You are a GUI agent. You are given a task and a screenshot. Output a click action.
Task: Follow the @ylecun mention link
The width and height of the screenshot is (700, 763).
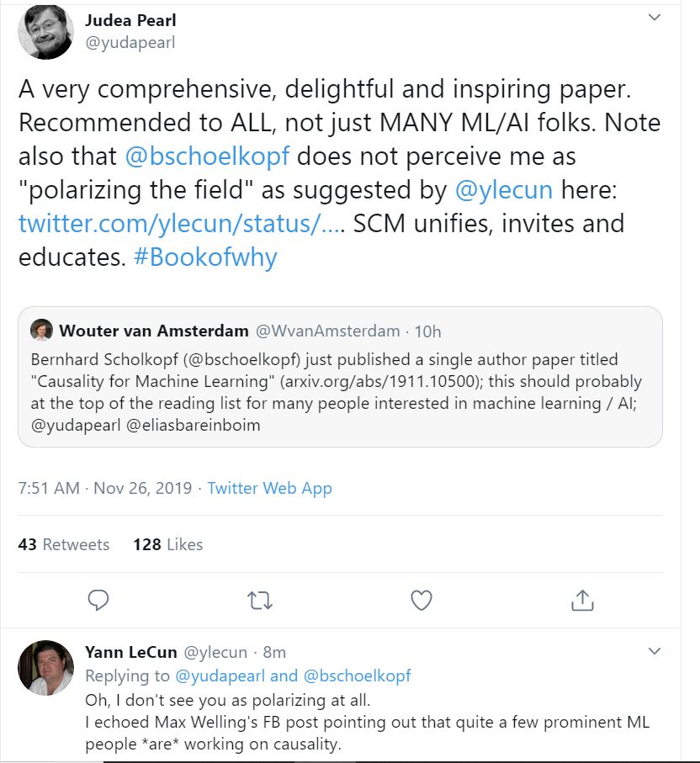point(503,189)
